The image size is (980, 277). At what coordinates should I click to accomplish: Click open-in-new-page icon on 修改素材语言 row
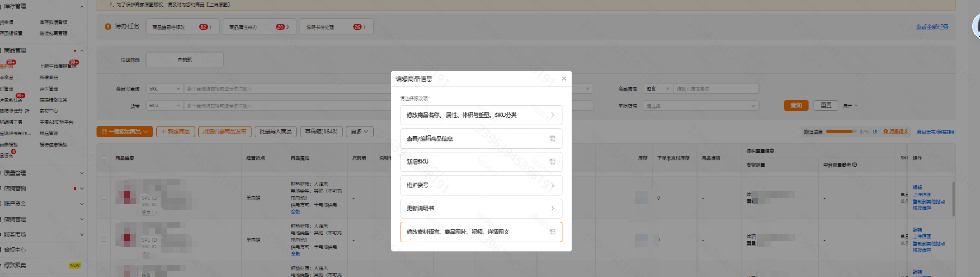[552, 232]
